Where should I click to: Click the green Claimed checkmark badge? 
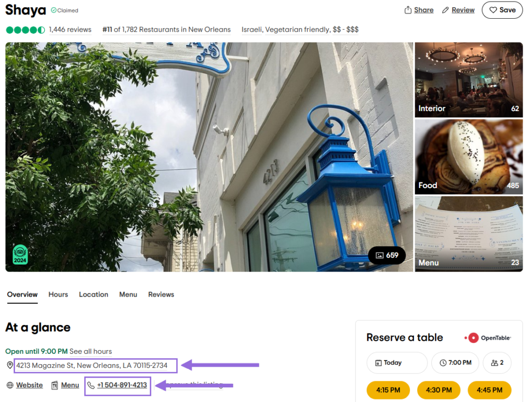click(54, 10)
